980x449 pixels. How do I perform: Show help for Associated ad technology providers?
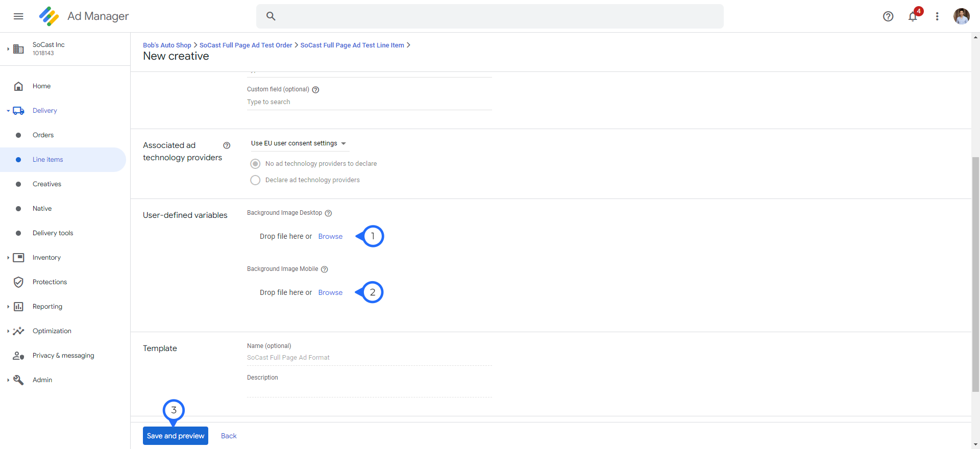coord(227,145)
